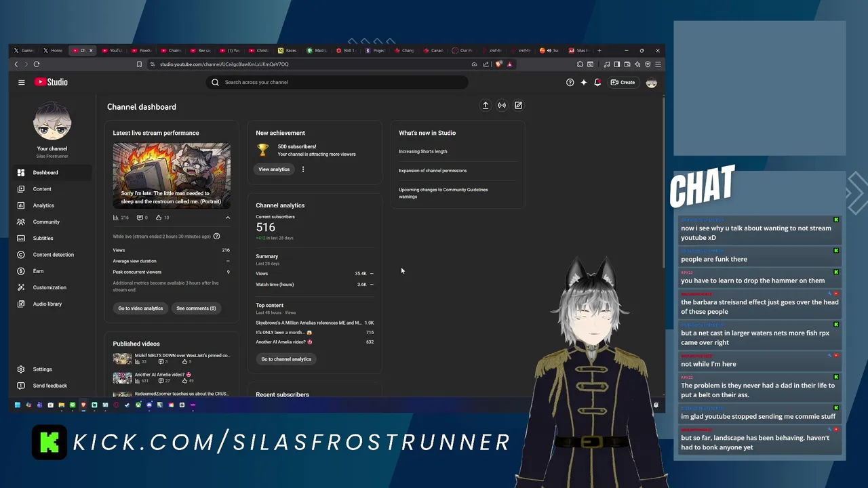Click the Go live broadcast icon
The height and width of the screenshot is (488, 868).
click(502, 106)
